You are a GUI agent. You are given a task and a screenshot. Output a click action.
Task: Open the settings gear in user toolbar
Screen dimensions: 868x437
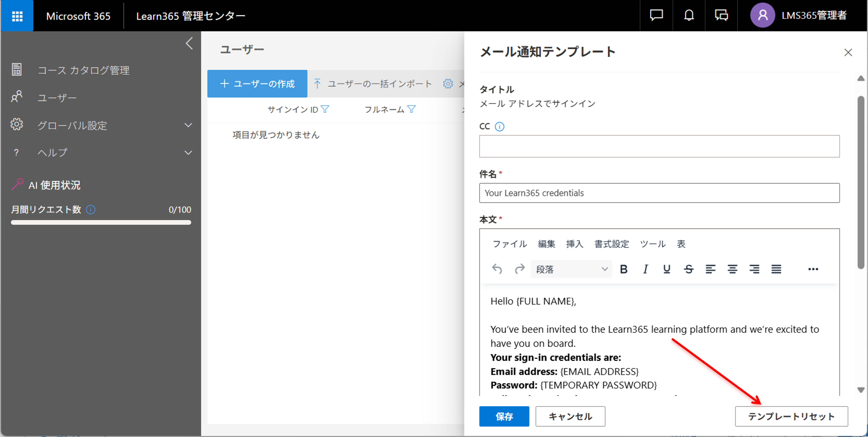[x=448, y=84]
